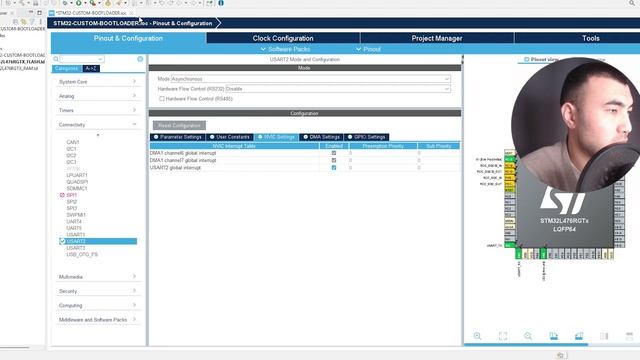
Task: Click Reset Configuration button
Action: point(179,125)
